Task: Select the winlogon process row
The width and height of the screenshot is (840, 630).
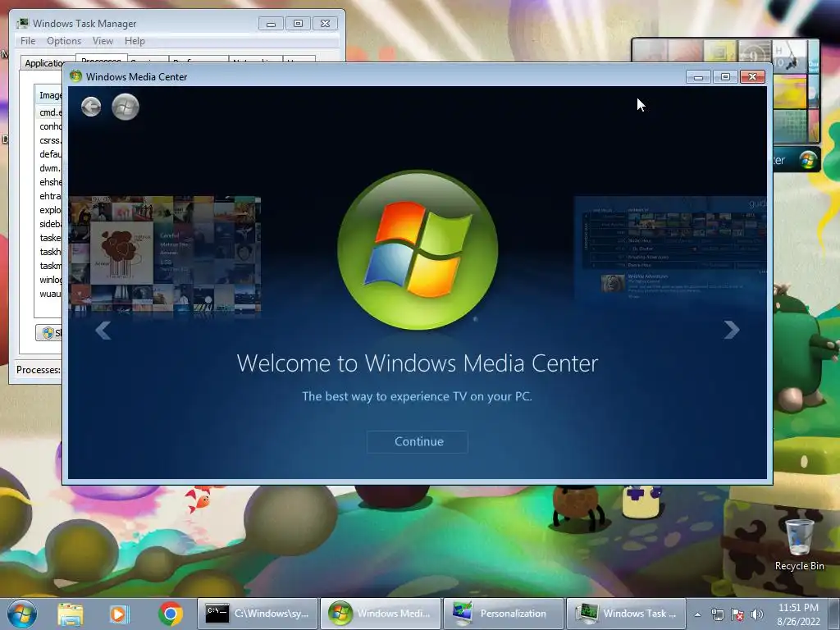Action: click(50, 280)
